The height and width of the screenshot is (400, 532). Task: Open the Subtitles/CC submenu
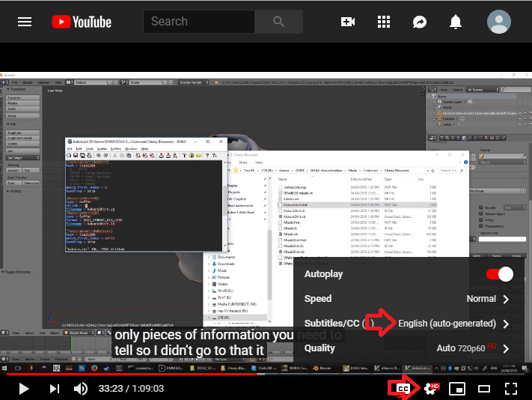click(407, 324)
